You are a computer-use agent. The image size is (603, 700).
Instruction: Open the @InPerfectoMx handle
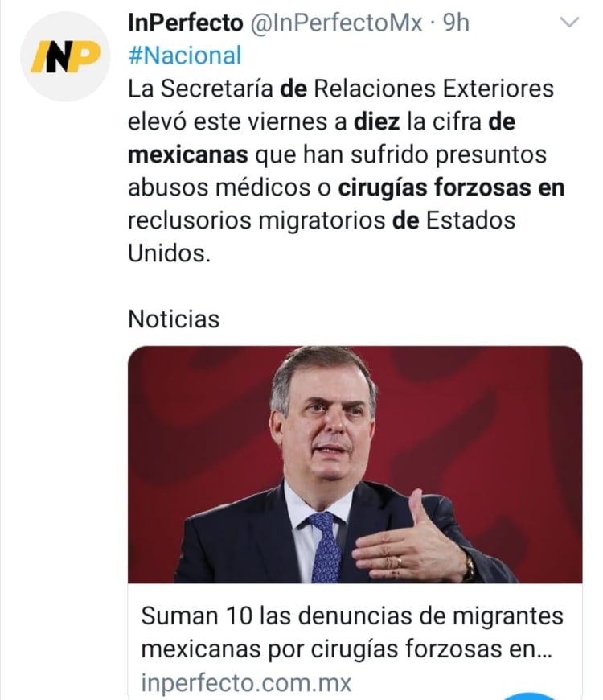(x=336, y=23)
